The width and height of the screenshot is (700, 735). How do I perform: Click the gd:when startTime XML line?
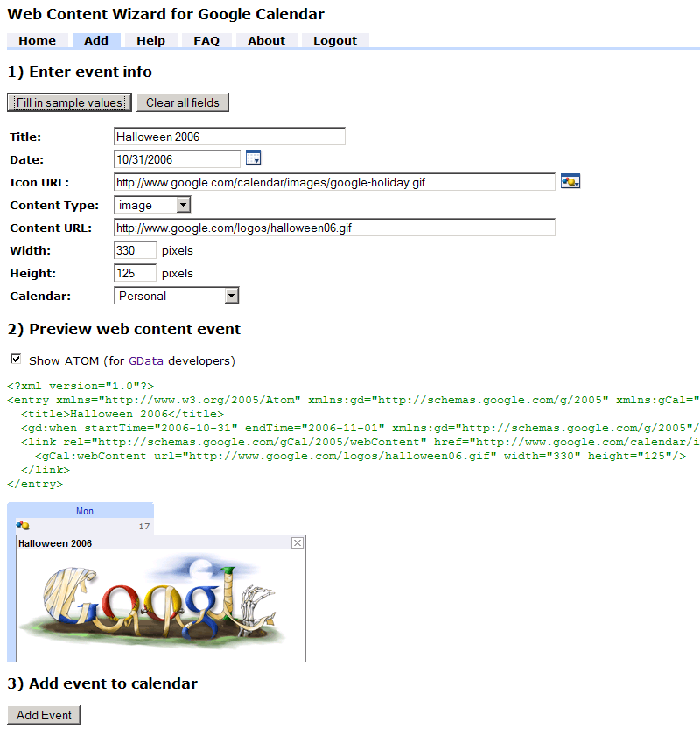[360, 429]
